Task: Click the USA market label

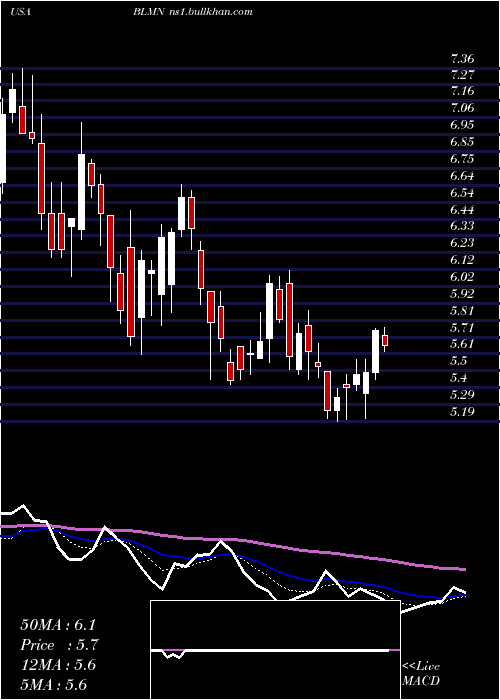Action: click(20, 12)
